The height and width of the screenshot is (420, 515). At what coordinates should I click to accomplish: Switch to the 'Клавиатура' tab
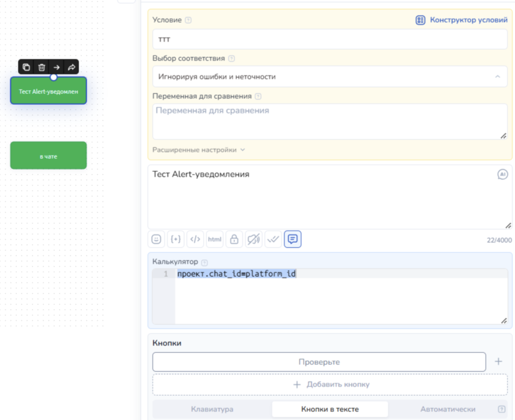point(212,409)
